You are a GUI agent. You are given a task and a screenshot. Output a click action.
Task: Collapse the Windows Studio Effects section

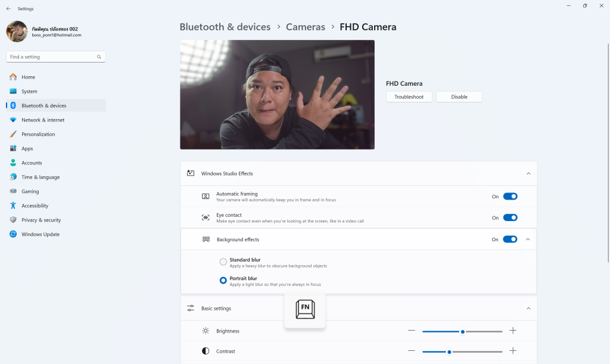pos(528,173)
